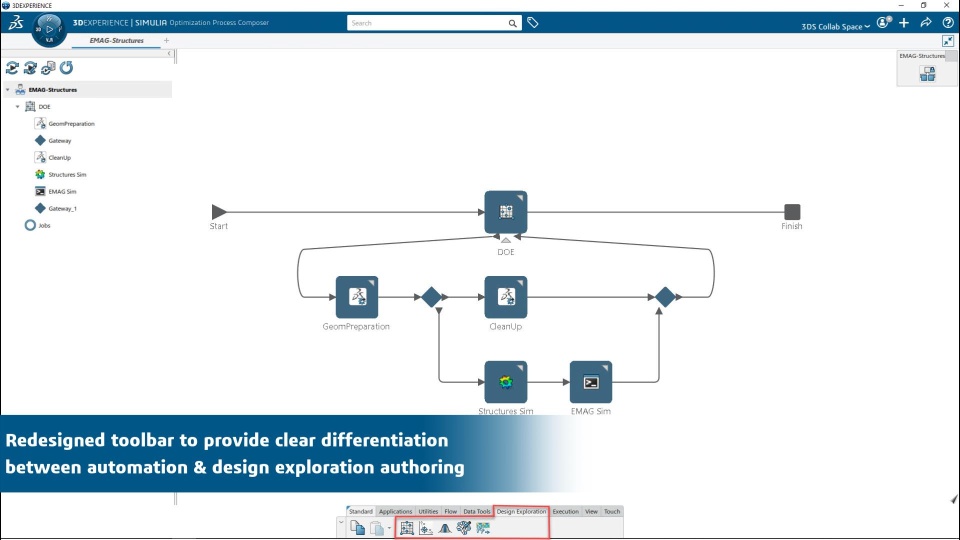Collapse the DOE tree node

[x=17, y=107]
